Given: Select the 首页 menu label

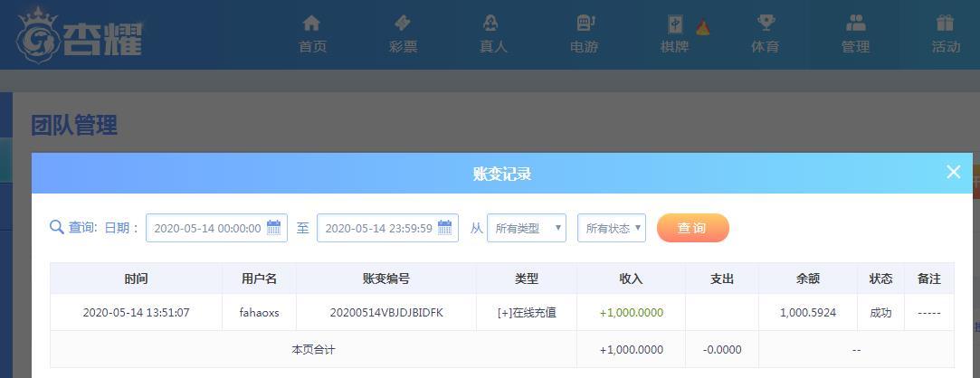Looking at the screenshot, I should tap(312, 47).
